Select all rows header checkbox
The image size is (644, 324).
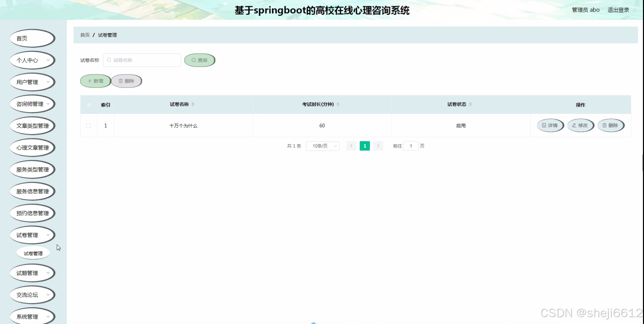click(x=89, y=105)
